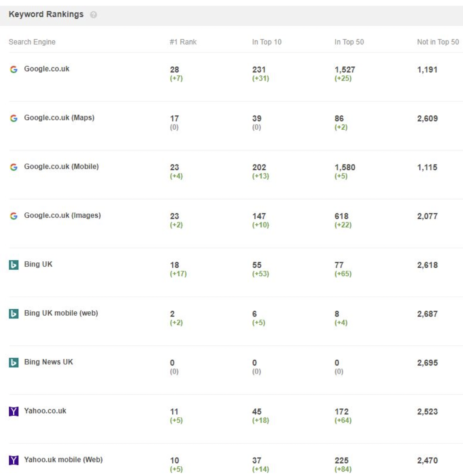Click the Google icon for Google.co.uk (Images)

[x=14, y=216]
